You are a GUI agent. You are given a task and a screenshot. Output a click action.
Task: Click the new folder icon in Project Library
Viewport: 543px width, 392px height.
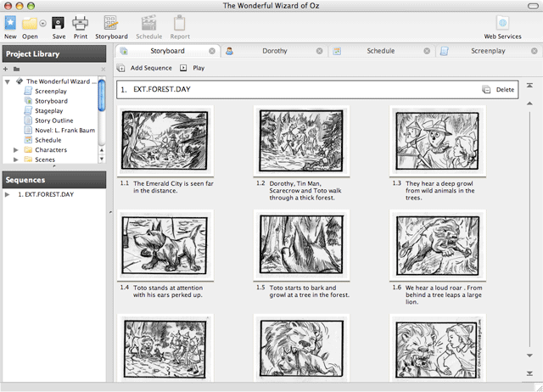(16, 69)
